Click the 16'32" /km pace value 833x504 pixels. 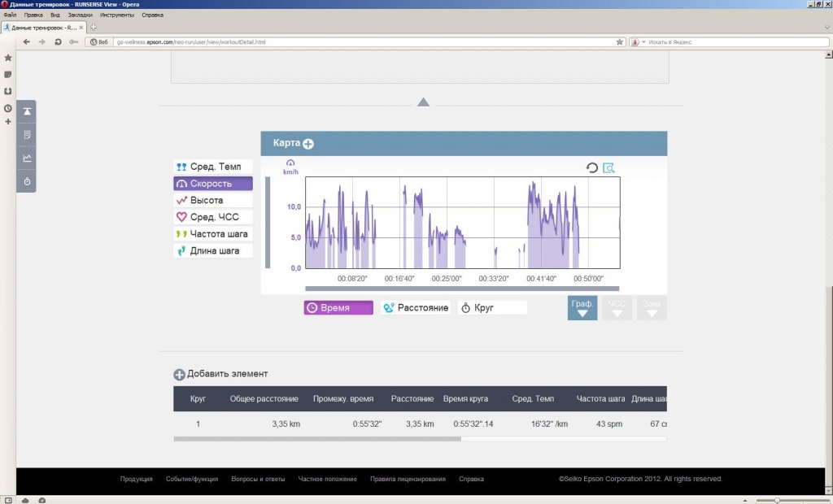click(x=549, y=424)
